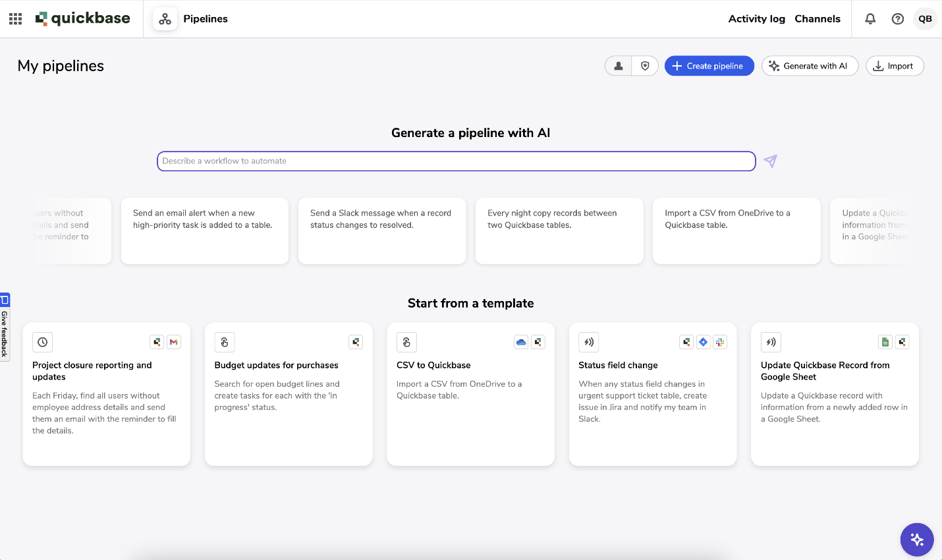
Task: Click the My pipelines heading
Action: pyautogui.click(x=61, y=66)
